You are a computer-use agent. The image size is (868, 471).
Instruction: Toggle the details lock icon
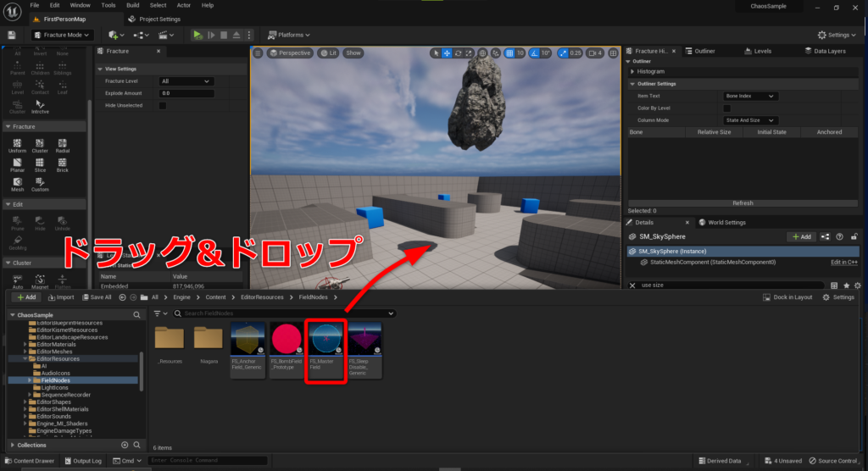[x=854, y=237]
